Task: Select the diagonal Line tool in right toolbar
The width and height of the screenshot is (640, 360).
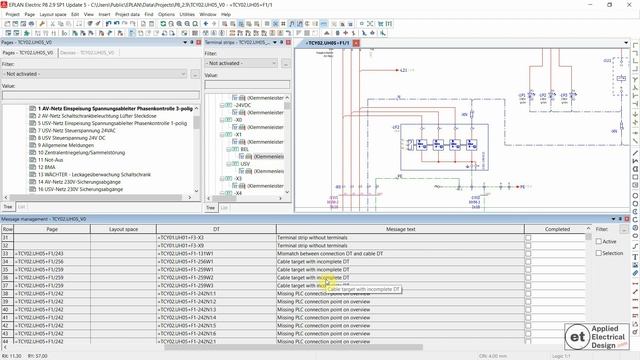Action: tap(635, 153)
